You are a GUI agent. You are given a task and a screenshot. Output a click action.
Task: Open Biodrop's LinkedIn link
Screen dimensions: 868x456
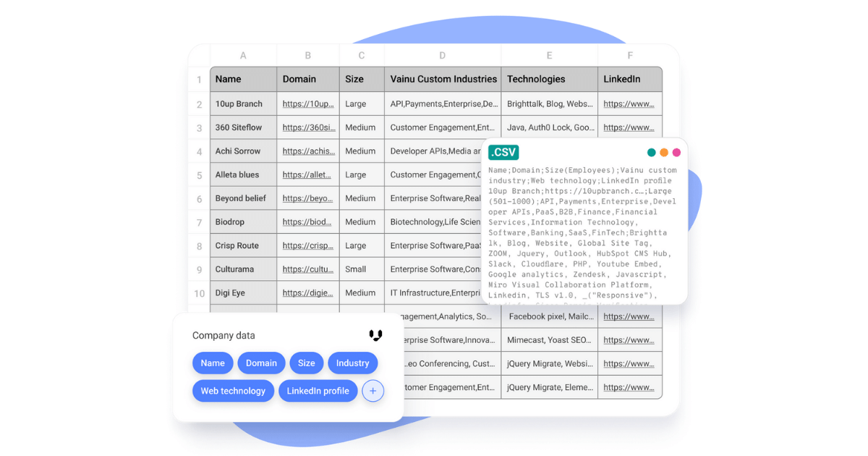pyautogui.click(x=630, y=221)
